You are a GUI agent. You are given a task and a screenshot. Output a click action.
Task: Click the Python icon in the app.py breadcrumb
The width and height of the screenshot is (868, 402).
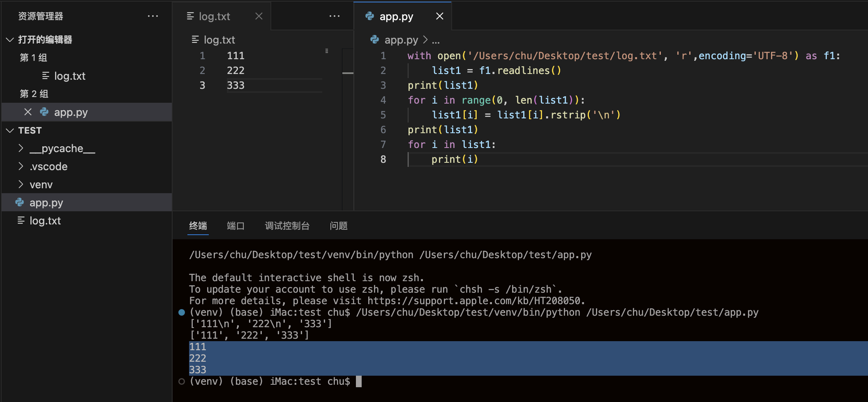click(374, 40)
